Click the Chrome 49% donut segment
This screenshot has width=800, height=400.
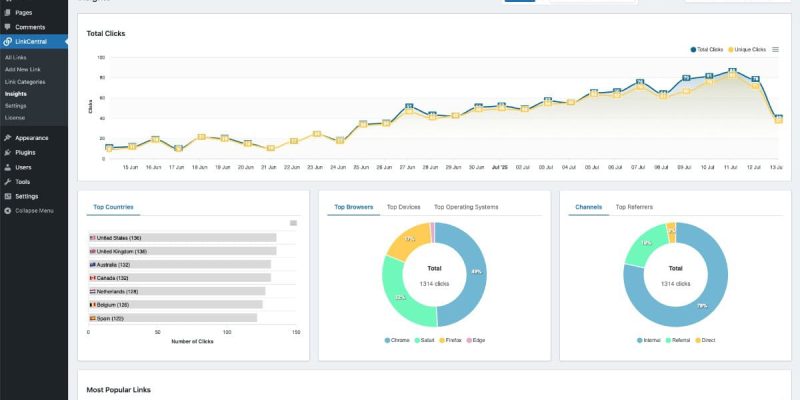click(476, 272)
